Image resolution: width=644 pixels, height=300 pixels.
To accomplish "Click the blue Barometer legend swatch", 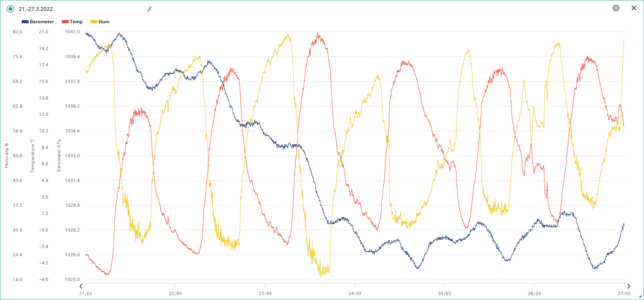I will pyautogui.click(x=25, y=22).
